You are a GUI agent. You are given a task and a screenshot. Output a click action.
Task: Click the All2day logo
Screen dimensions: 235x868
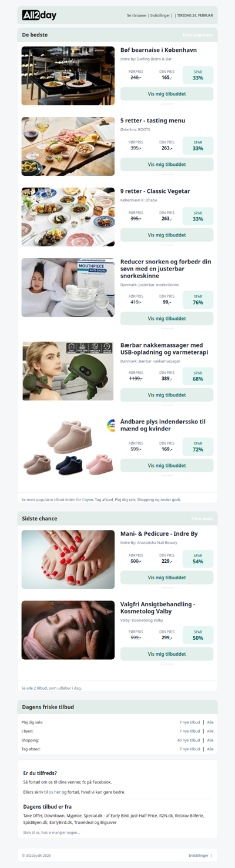39,15
